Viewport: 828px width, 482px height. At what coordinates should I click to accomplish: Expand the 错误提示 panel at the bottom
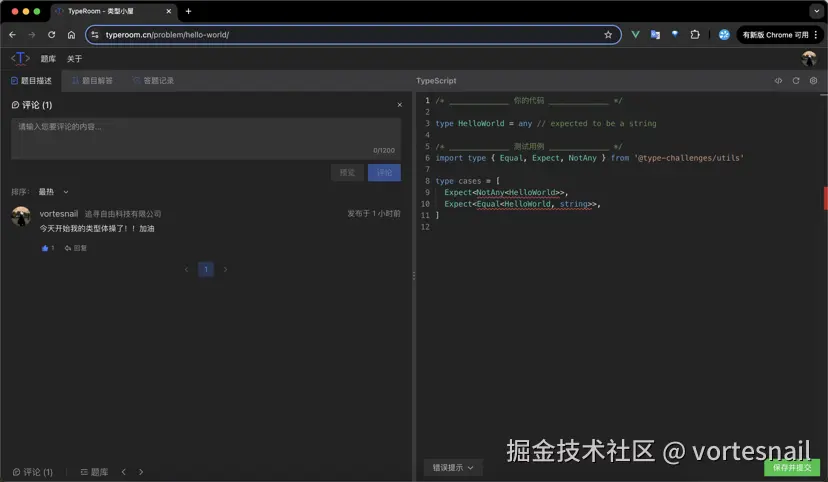453,467
